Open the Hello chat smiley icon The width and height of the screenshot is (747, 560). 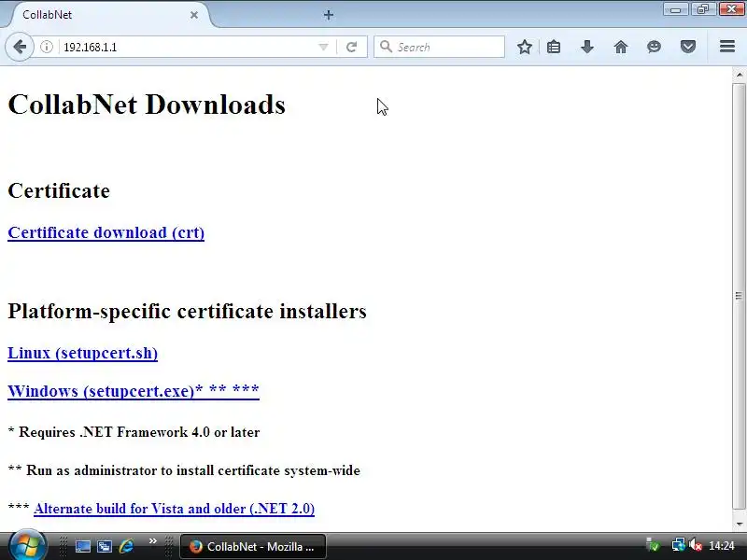click(655, 47)
